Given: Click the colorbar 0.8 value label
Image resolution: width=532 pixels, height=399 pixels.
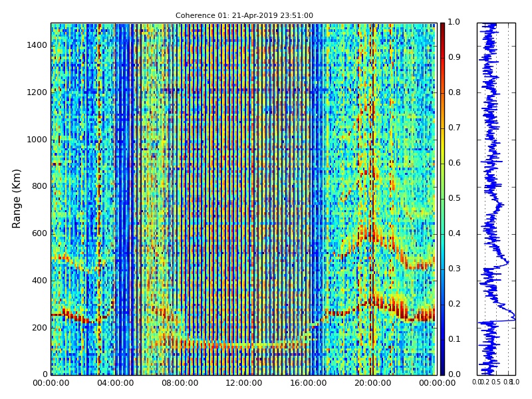Looking at the screenshot, I should coord(454,92).
